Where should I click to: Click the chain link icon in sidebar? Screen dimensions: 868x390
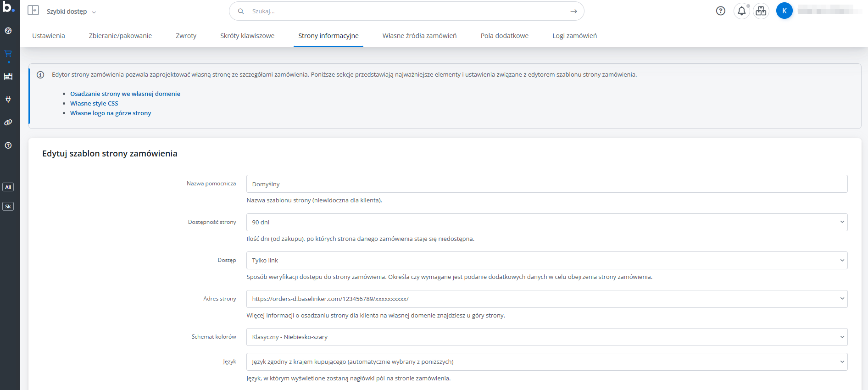[8, 123]
